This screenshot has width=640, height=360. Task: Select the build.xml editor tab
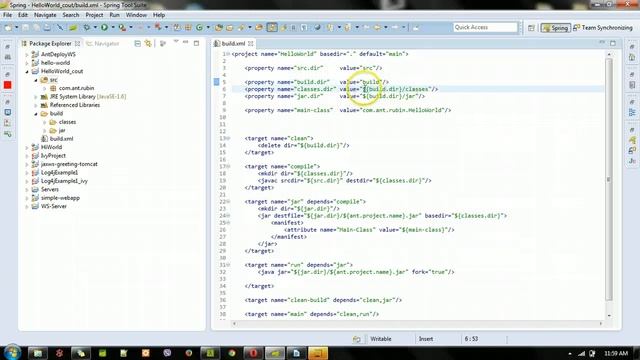pos(233,43)
